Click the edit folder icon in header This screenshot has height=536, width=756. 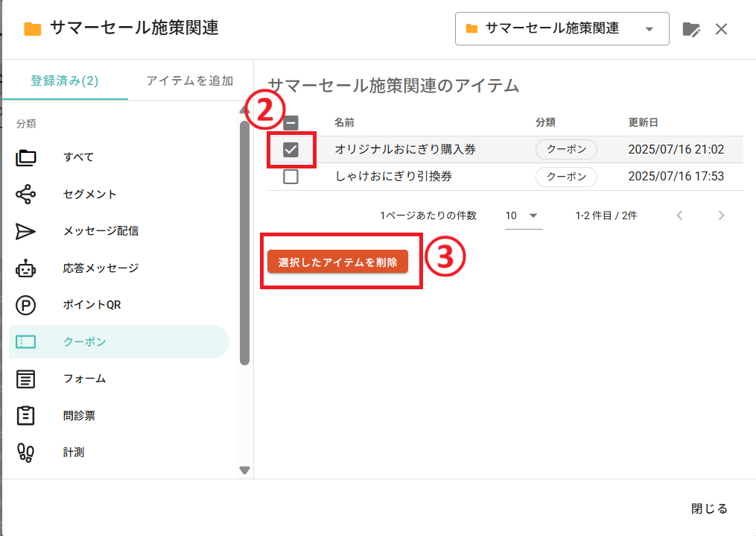pyautogui.click(x=691, y=29)
